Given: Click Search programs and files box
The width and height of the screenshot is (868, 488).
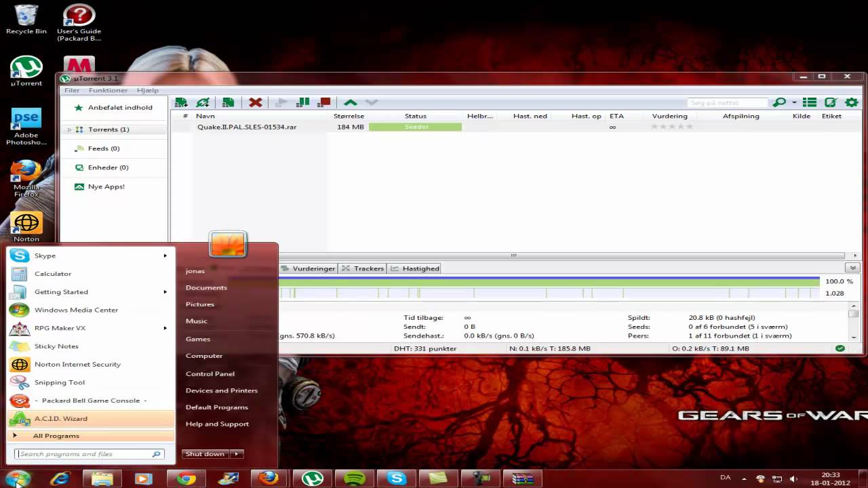Looking at the screenshot, I should [89, 454].
